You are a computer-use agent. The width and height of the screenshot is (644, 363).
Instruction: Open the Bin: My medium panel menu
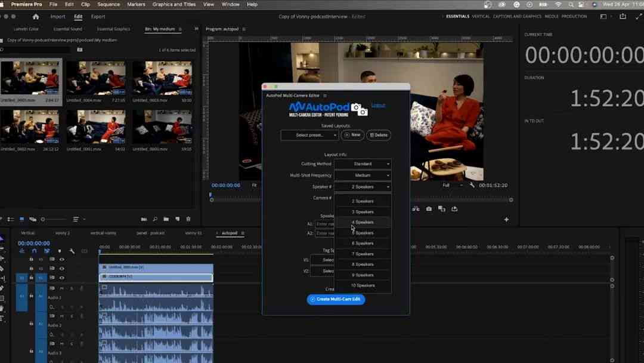pos(180,29)
